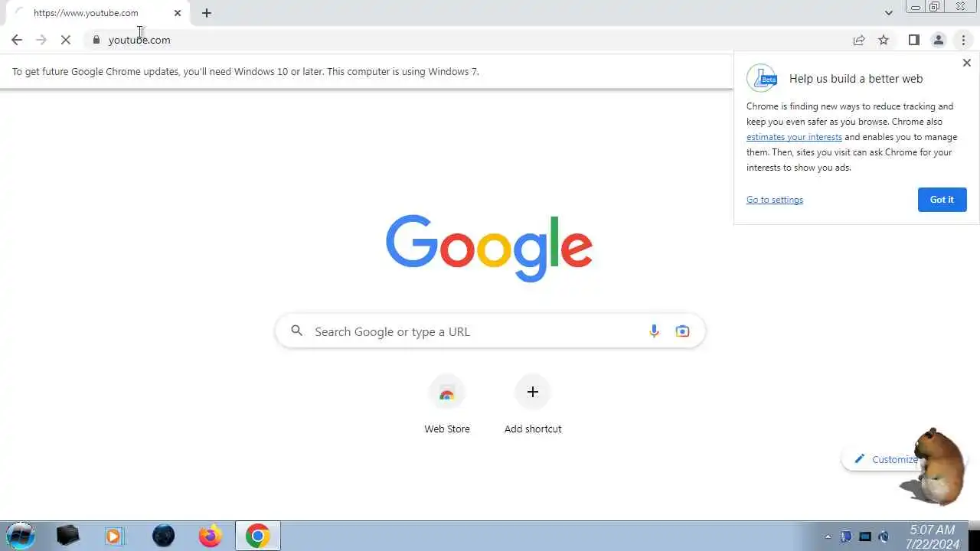Screen dimensions: 980x551
Task: Go back using the browser back arrow
Action: pos(17,40)
